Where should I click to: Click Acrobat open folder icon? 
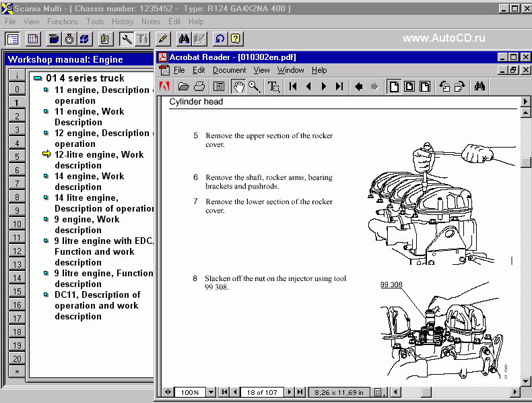[184, 86]
